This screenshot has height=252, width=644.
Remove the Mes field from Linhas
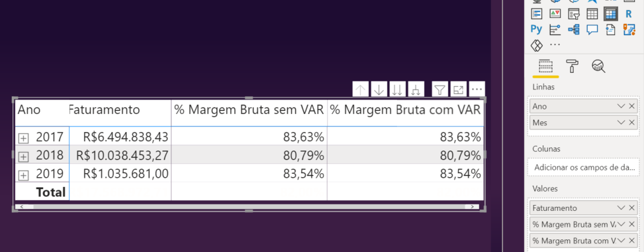[x=631, y=123]
